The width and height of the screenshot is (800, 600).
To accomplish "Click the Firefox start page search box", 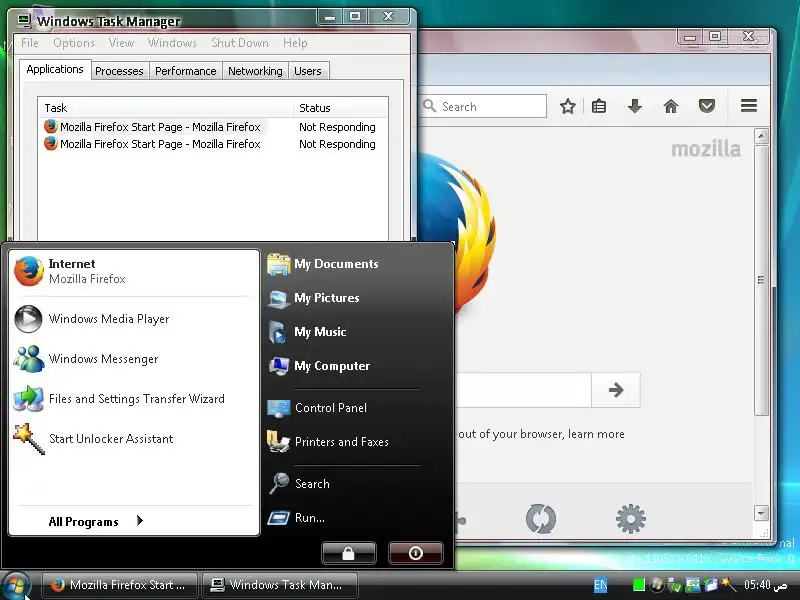I will (x=522, y=390).
